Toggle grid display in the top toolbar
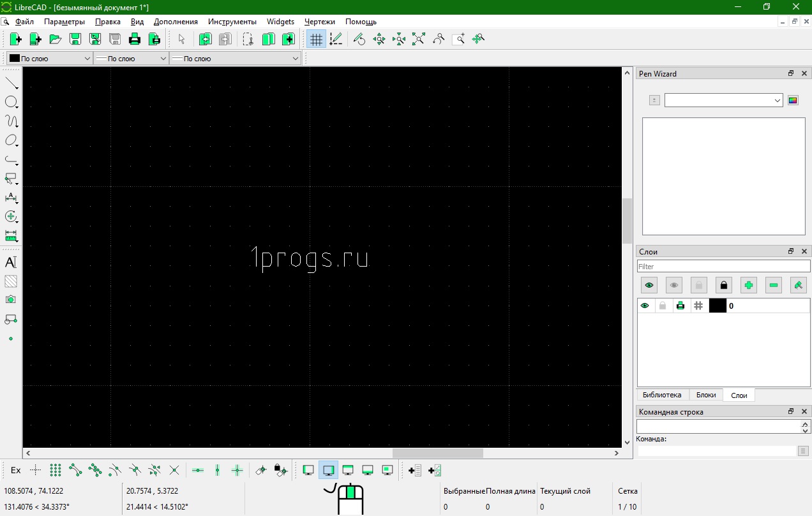Viewport: 812px width, 516px height. [316, 39]
